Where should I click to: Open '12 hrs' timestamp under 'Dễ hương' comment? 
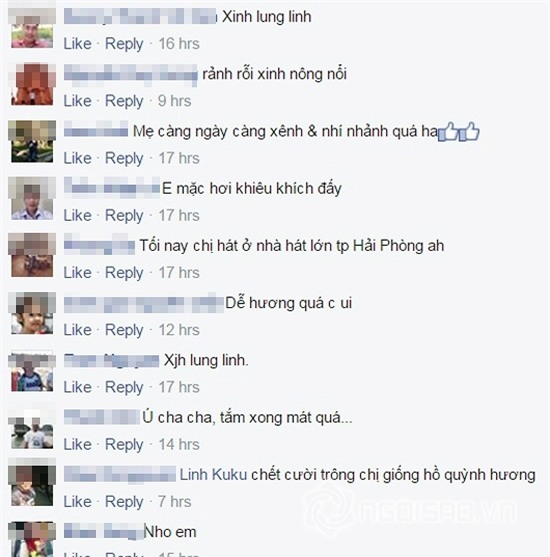click(179, 330)
